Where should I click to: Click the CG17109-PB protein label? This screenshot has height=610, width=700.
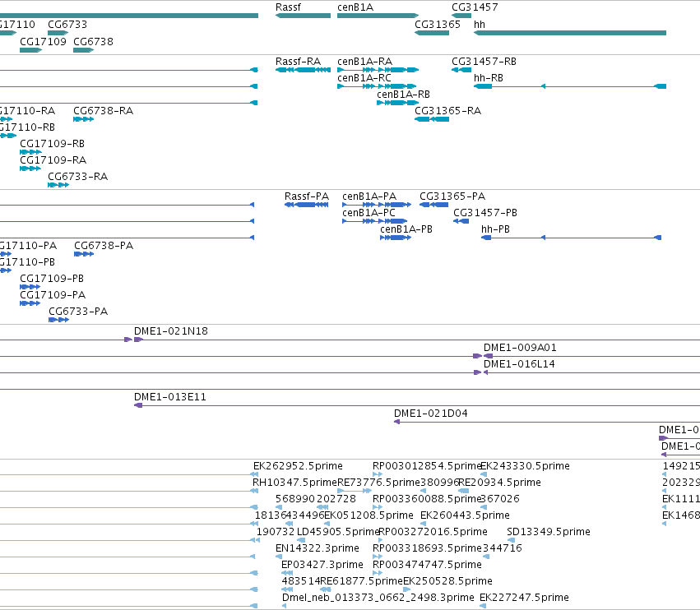(52, 279)
